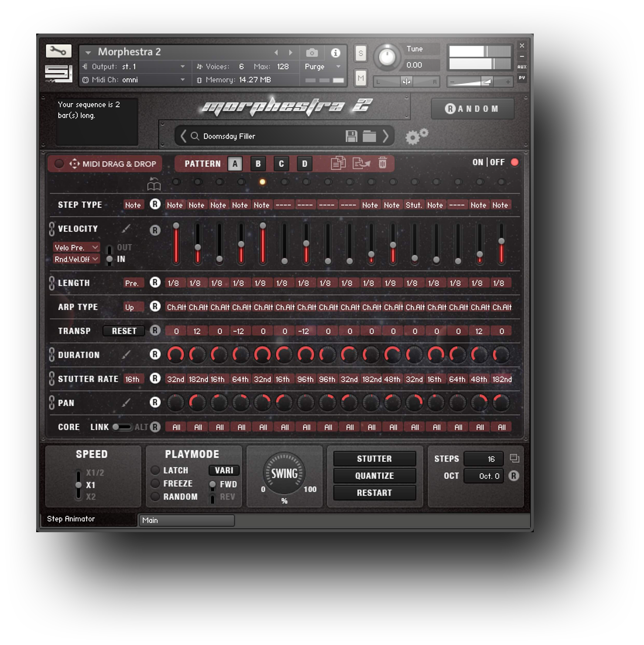Enable the Freeze playmode
The width and height of the screenshot is (644, 645).
click(155, 483)
